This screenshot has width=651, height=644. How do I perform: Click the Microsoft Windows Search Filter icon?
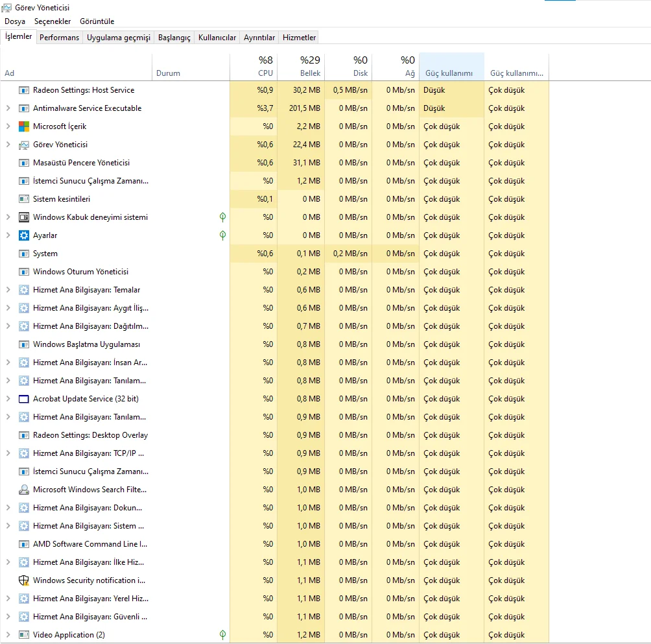click(x=24, y=490)
